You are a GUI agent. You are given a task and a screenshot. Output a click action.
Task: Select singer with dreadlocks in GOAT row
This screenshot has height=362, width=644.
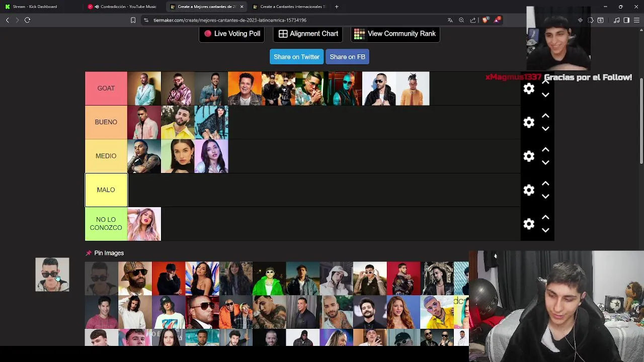[x=413, y=88]
